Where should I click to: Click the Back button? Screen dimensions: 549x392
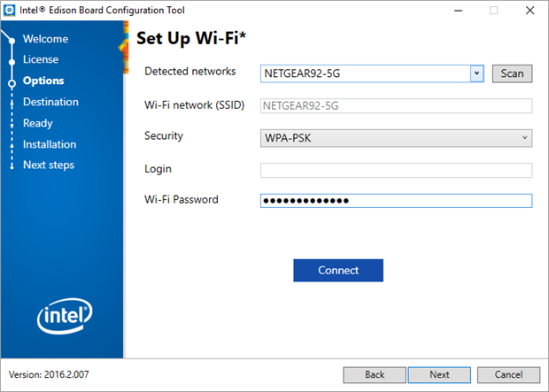375,374
